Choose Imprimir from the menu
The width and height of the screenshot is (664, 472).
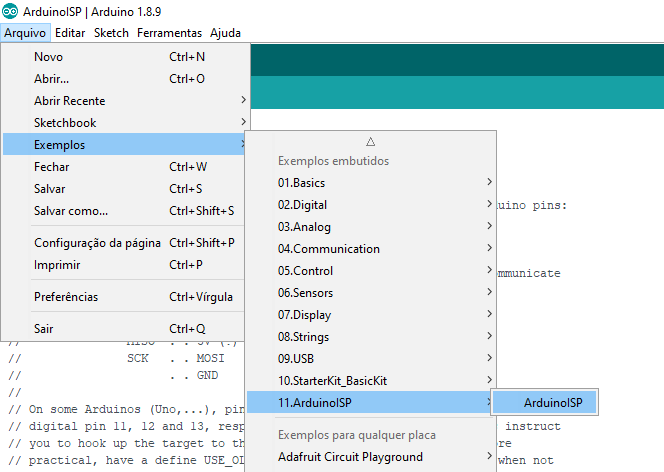(123, 265)
